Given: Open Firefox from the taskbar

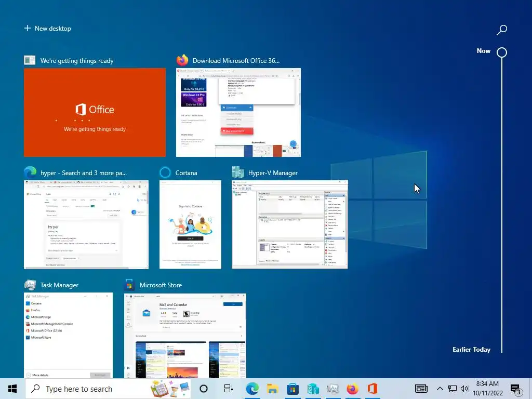Looking at the screenshot, I should pyautogui.click(x=353, y=389).
